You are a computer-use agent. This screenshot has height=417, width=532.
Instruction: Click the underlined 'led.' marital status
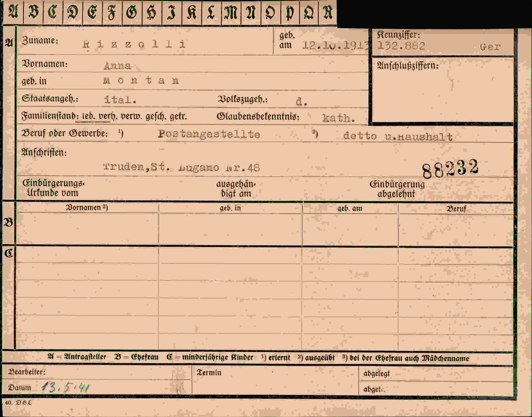pos(89,116)
